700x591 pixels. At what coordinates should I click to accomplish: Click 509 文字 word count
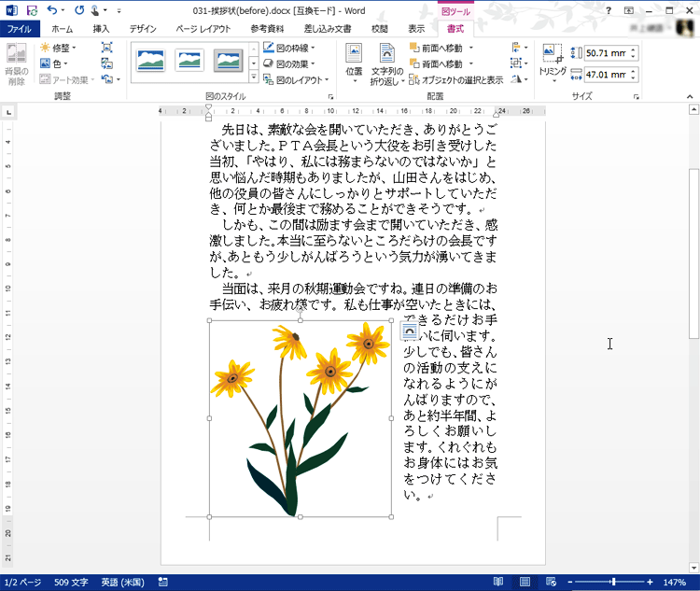click(71, 582)
